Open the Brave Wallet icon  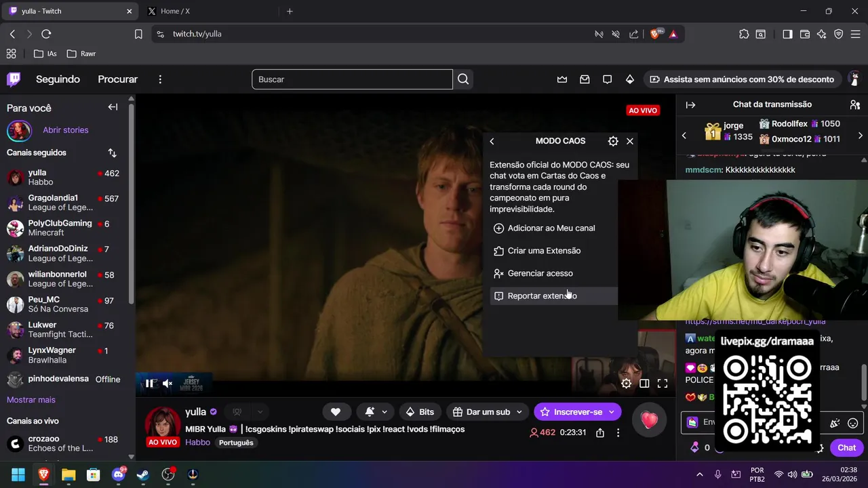[x=805, y=34]
